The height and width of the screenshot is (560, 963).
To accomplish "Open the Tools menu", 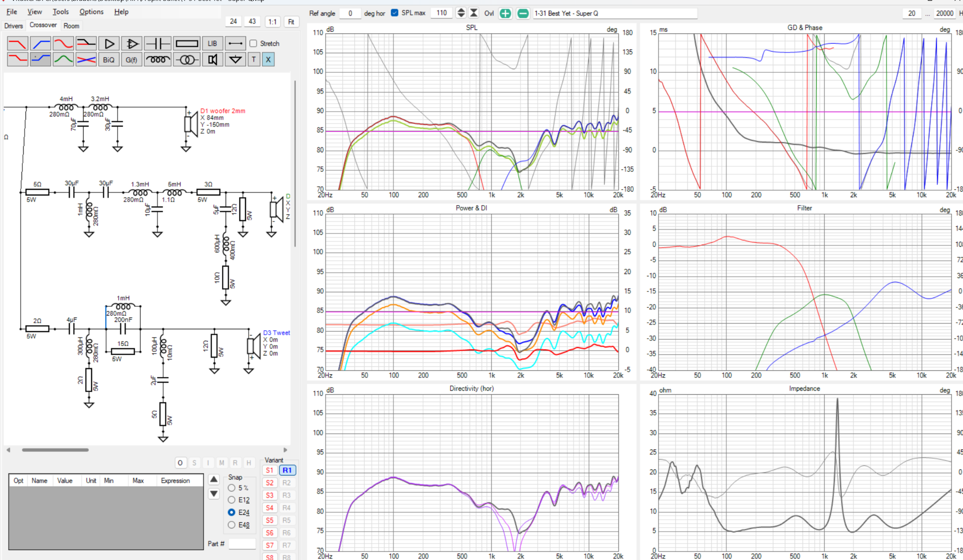I will tap(60, 12).
